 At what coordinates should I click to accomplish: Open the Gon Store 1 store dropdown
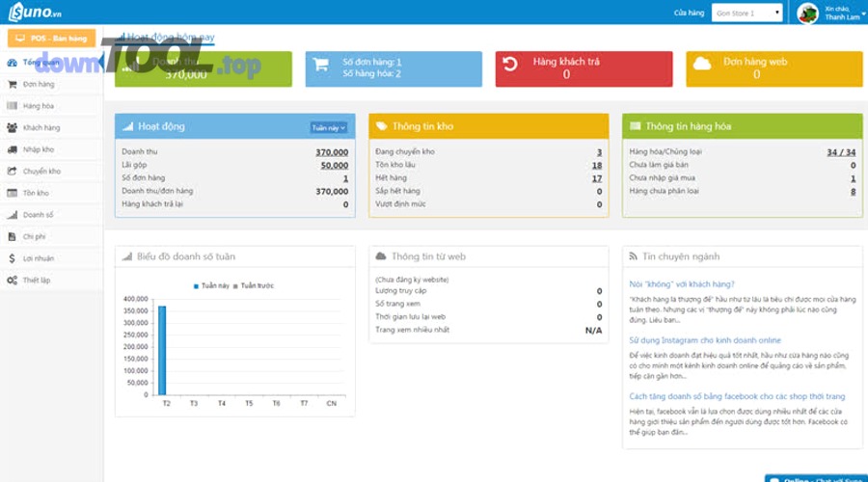click(x=746, y=13)
